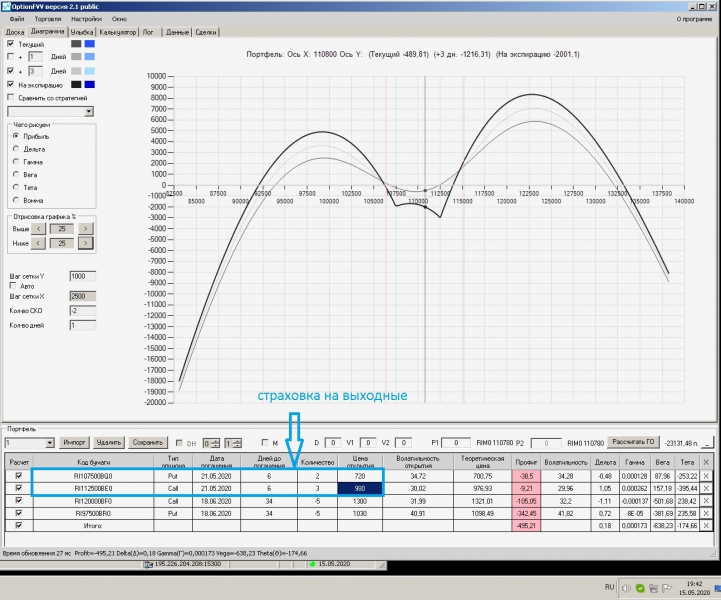Expand the portfolio number dropdown

tap(50, 442)
